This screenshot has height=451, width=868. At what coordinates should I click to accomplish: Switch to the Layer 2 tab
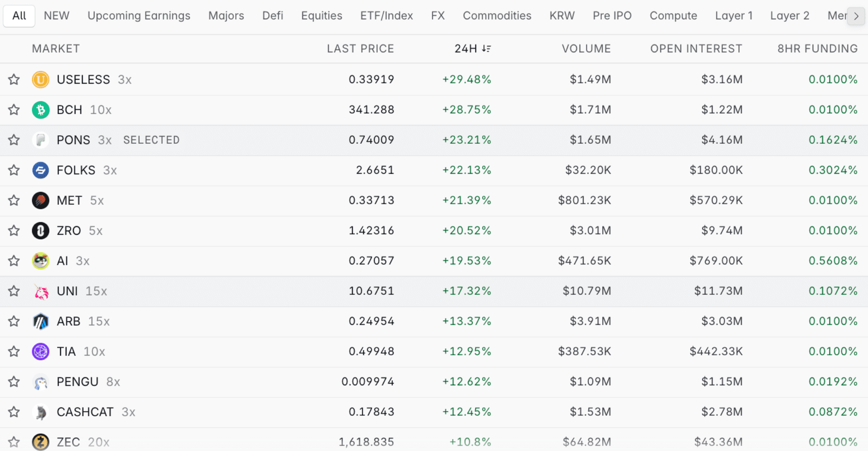click(x=790, y=16)
